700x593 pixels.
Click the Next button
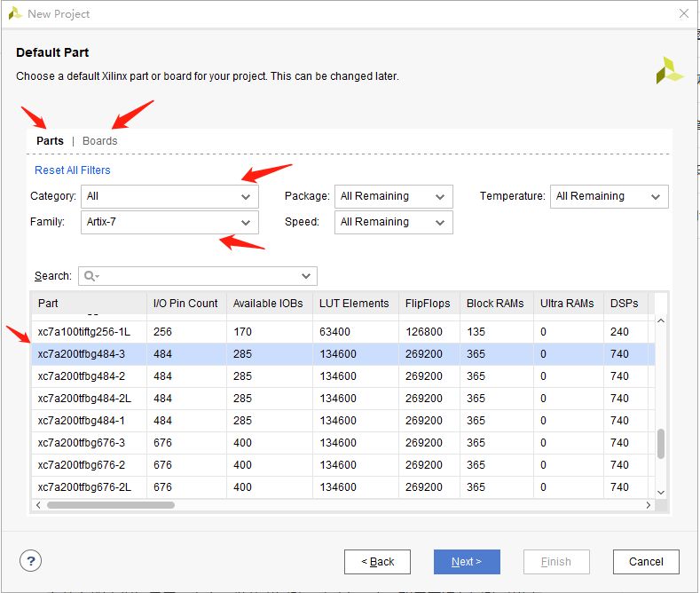pyautogui.click(x=467, y=562)
